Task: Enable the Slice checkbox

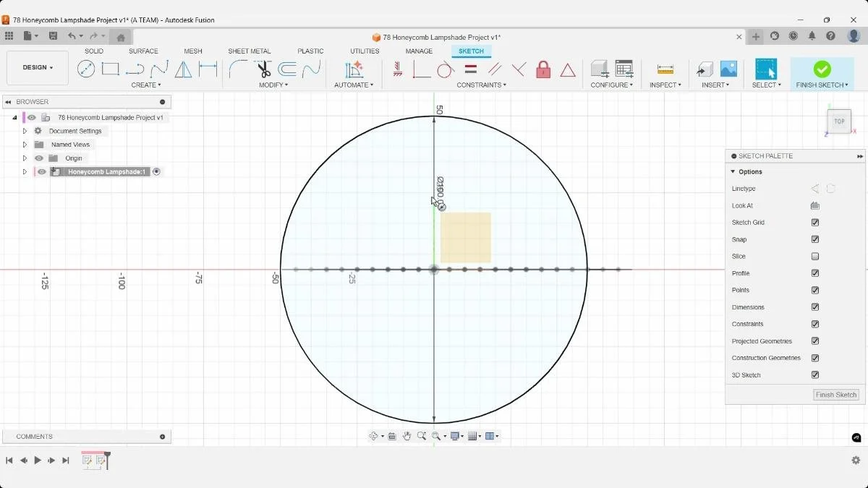Action: tap(815, 257)
